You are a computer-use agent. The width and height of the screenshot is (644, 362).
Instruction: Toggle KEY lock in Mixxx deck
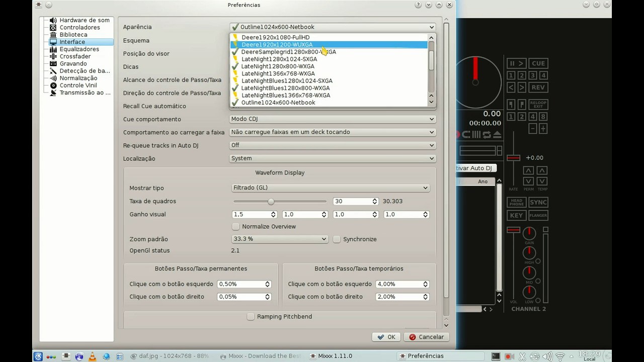[x=517, y=215]
